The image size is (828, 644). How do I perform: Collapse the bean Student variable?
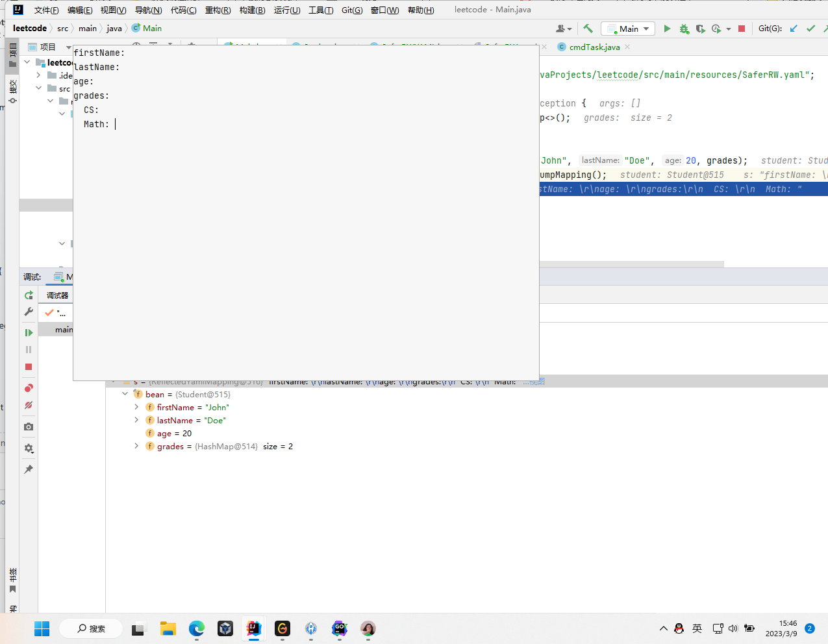coord(125,393)
